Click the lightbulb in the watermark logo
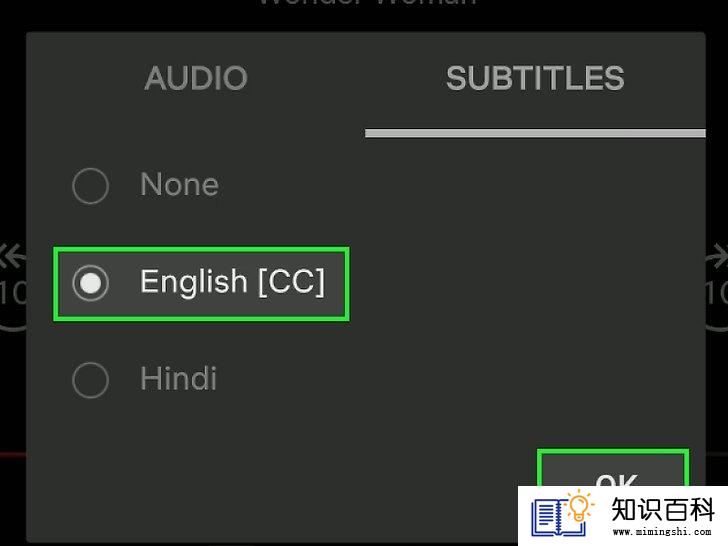The image size is (728, 546). (x=579, y=507)
